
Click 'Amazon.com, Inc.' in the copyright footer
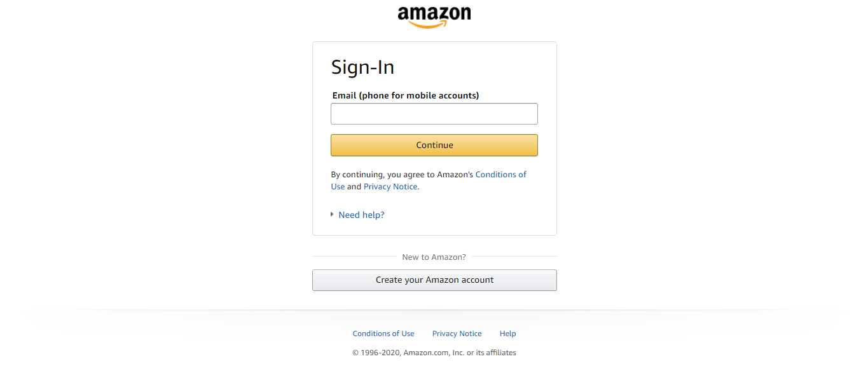[434, 353]
